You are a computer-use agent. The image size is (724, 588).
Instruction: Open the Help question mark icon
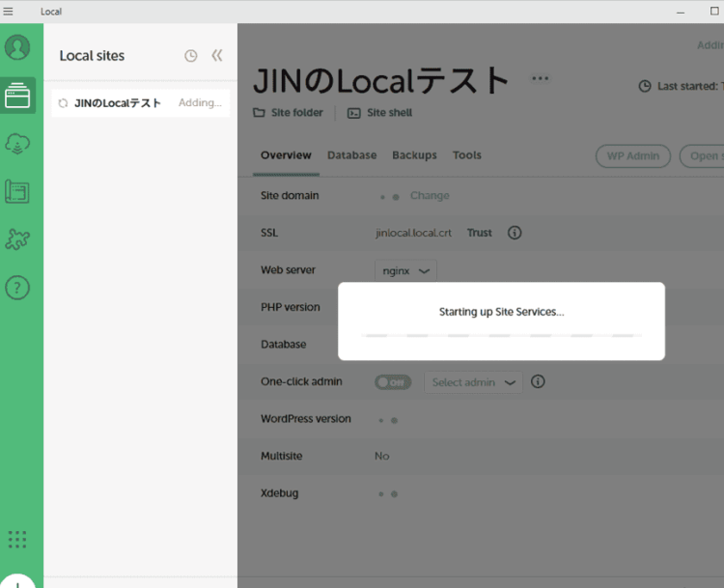tap(17, 287)
